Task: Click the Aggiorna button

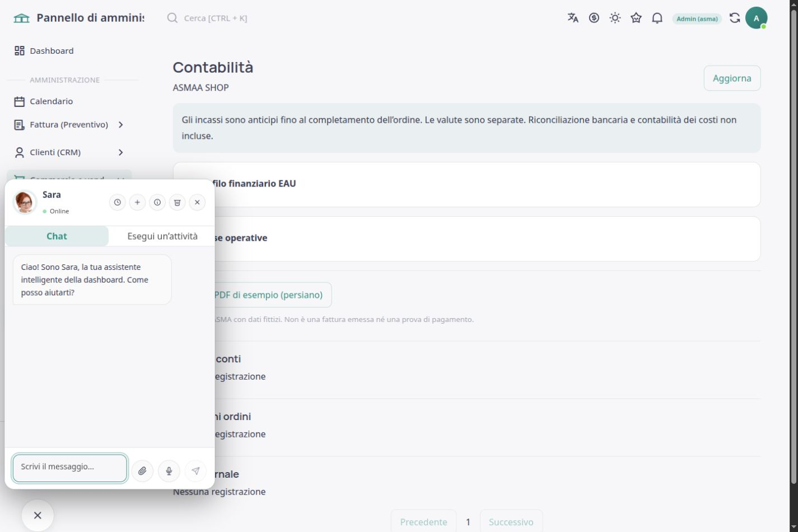Action: click(x=732, y=78)
